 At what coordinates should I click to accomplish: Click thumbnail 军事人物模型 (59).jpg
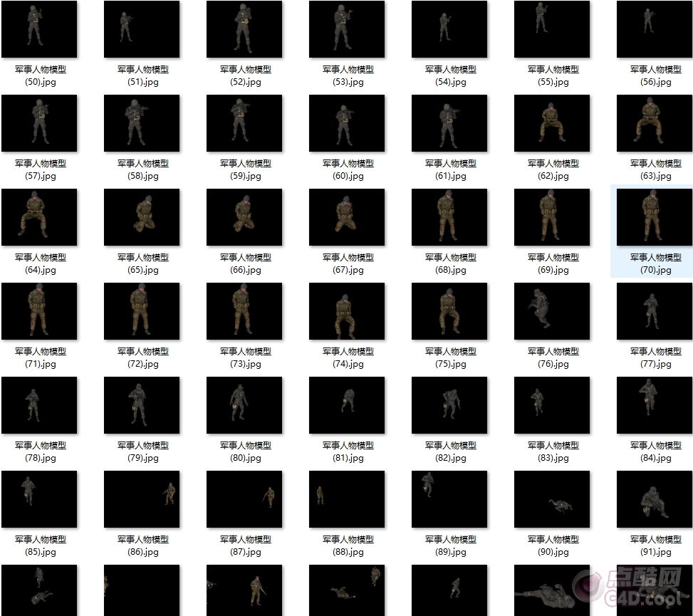pos(244,123)
